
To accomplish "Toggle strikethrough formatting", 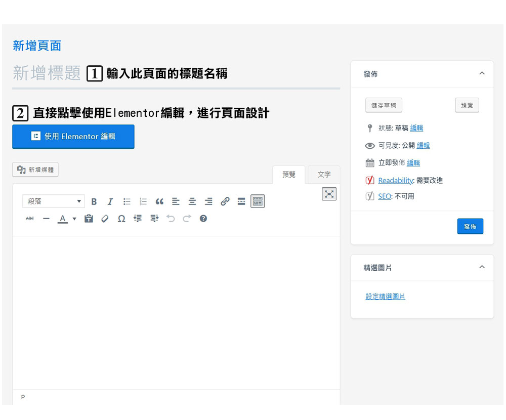I will click(30, 219).
